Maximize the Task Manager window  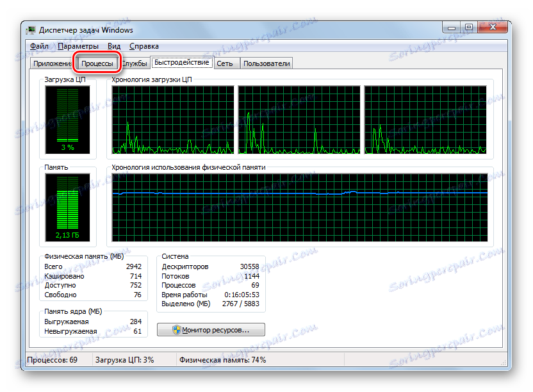[469, 28]
